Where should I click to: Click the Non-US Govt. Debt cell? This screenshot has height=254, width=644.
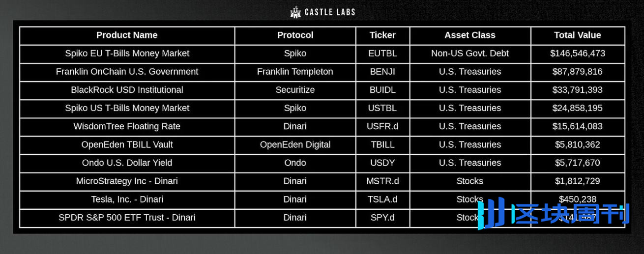pos(470,54)
